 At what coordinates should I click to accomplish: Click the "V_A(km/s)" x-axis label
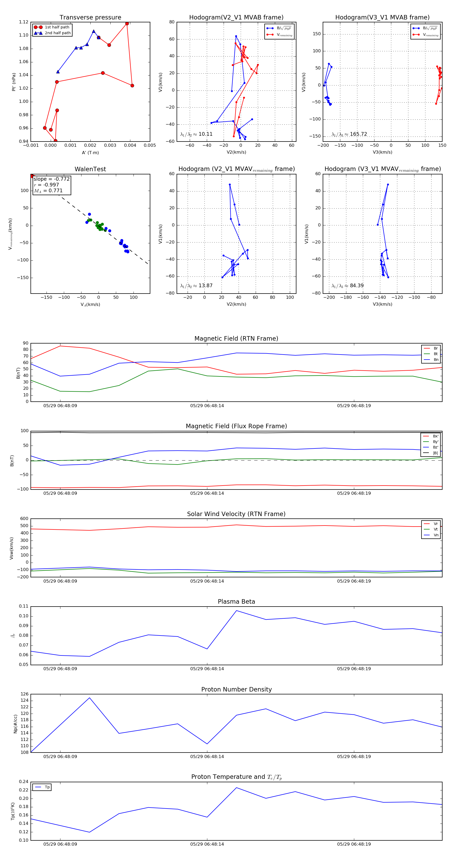pos(90,305)
